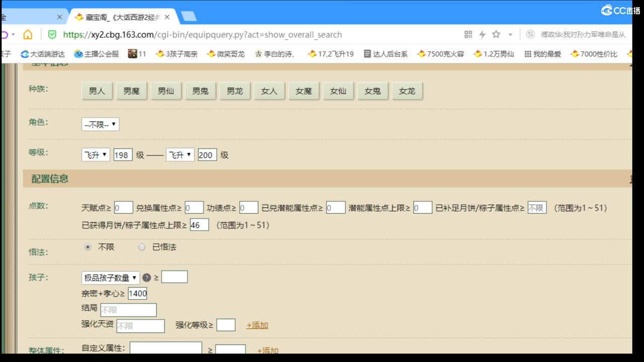
Task: Open the 主播公会服 bookmark
Action: (x=97, y=54)
